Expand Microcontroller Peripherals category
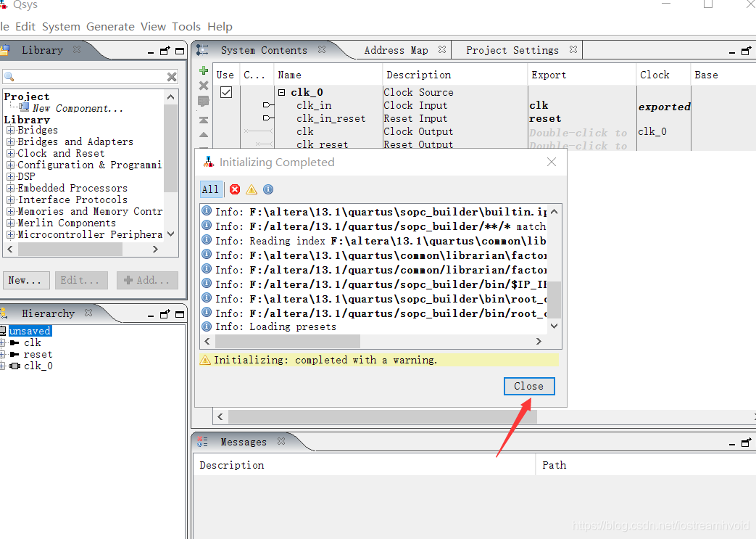 pos(11,234)
